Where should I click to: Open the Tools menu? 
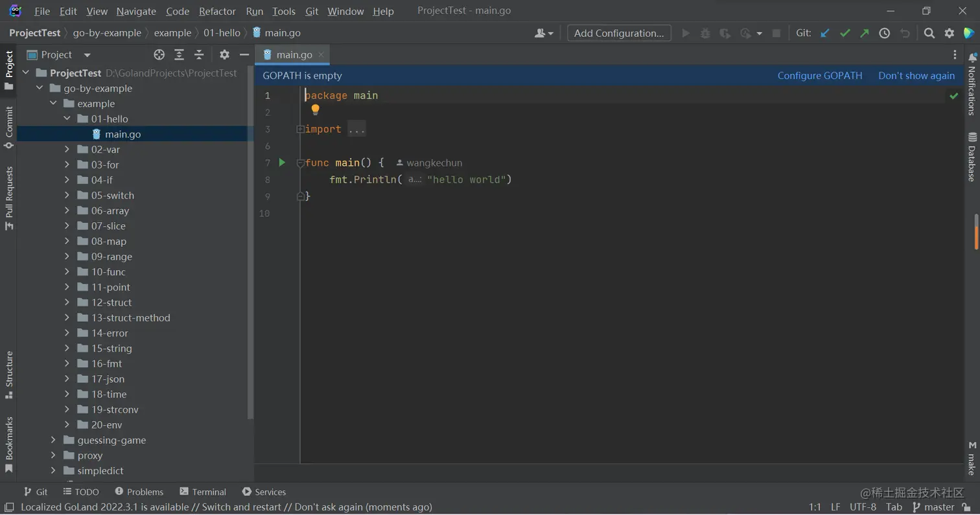[x=284, y=11]
